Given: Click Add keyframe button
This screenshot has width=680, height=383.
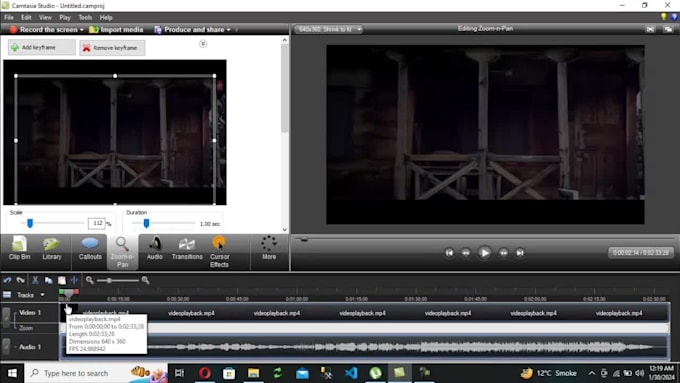Looking at the screenshot, I should click(x=41, y=47).
